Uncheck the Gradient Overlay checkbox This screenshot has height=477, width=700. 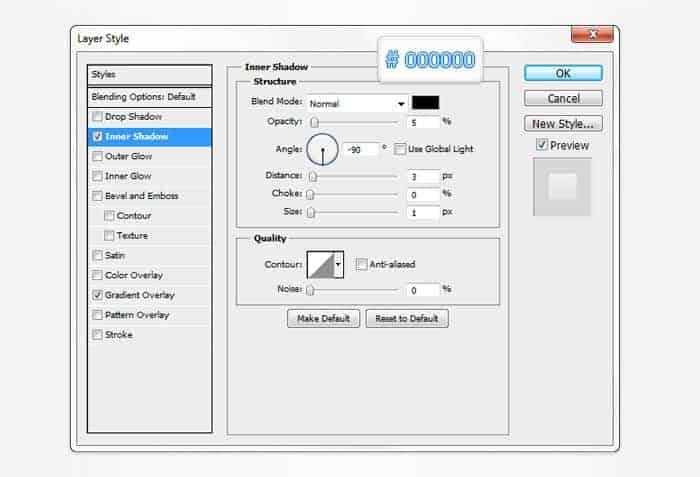[97, 295]
